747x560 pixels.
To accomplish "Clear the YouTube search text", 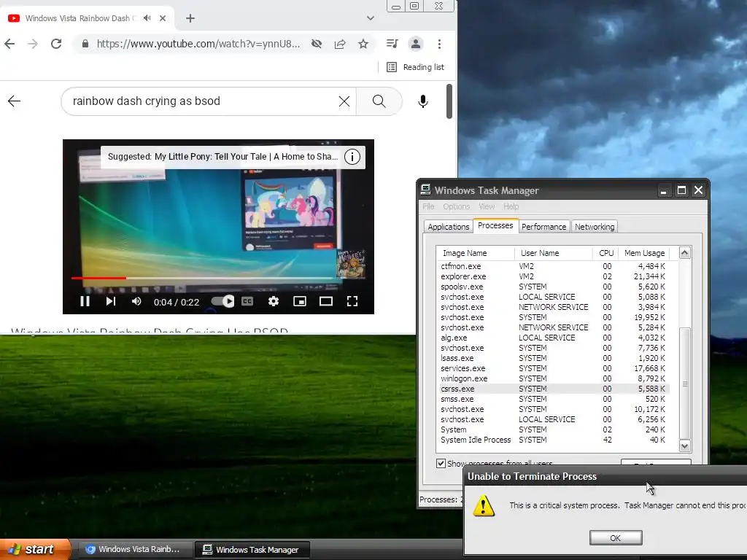I will pyautogui.click(x=344, y=101).
